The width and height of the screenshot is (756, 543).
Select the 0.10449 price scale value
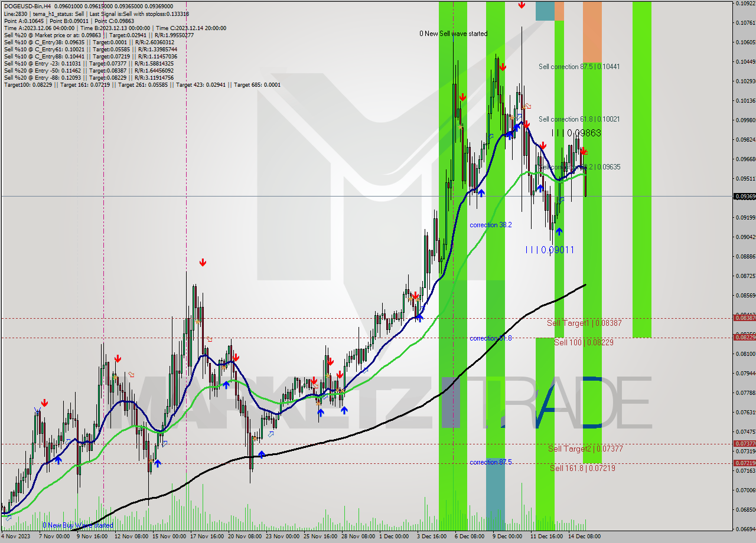click(746, 62)
